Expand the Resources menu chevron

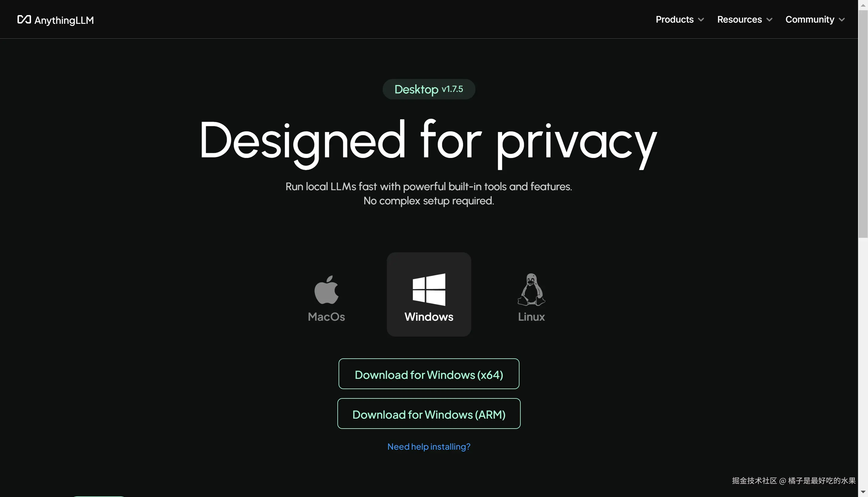[x=769, y=20]
